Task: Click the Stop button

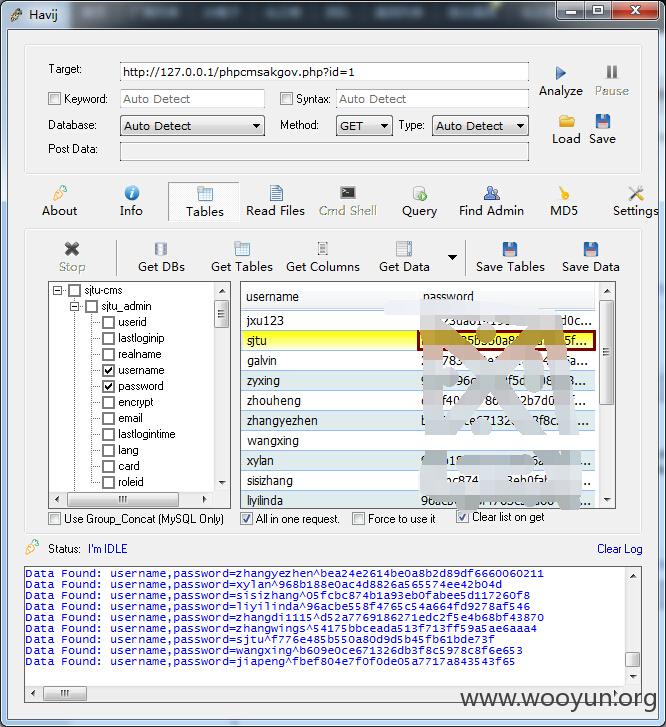Action: tap(72, 257)
